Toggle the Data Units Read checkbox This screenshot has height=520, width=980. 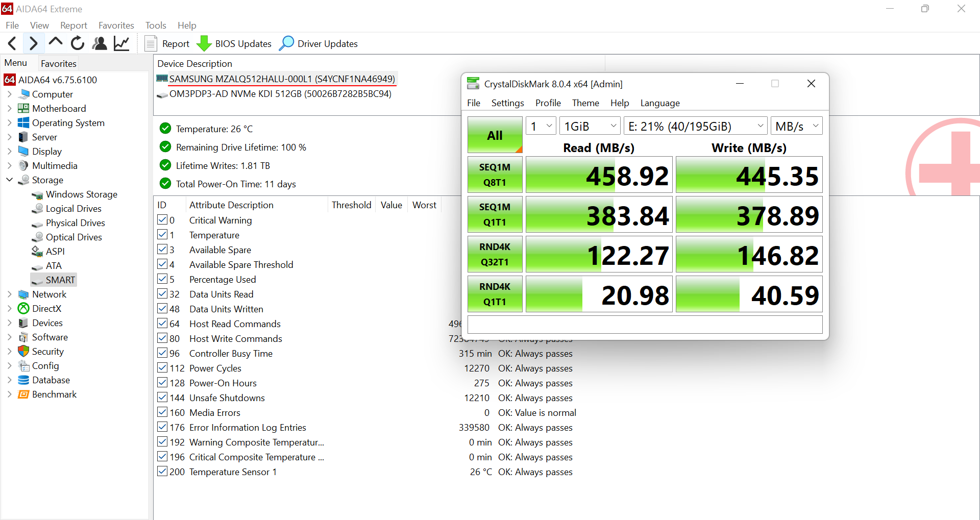162,293
